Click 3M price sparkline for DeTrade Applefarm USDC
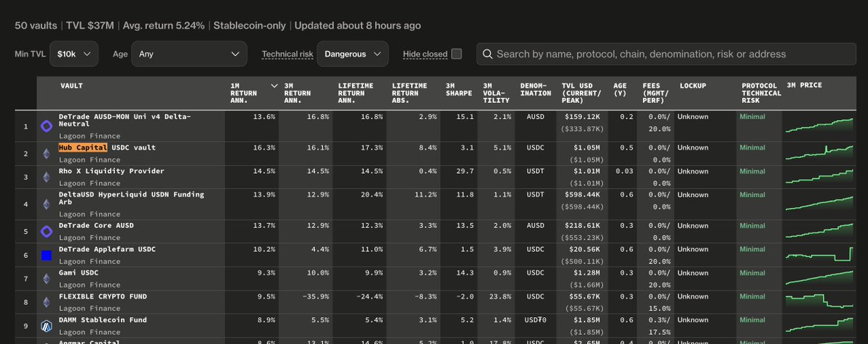Image resolution: width=868 pixels, height=344 pixels. tap(819, 255)
